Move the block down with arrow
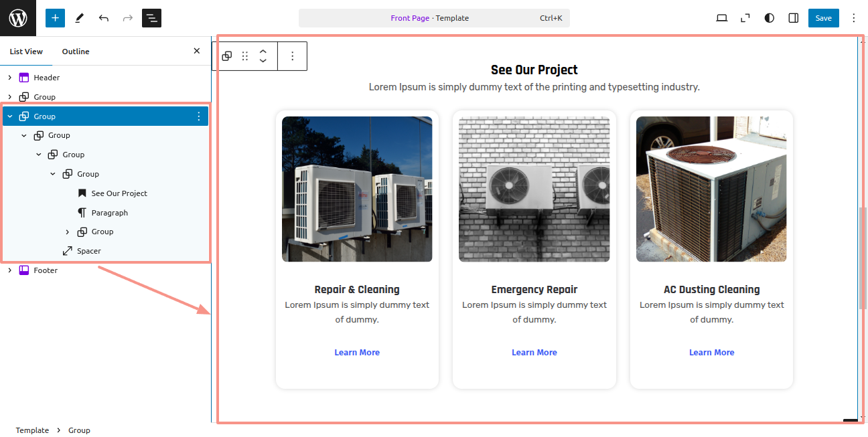Image resolution: width=868 pixels, height=437 pixels. pyautogui.click(x=263, y=61)
